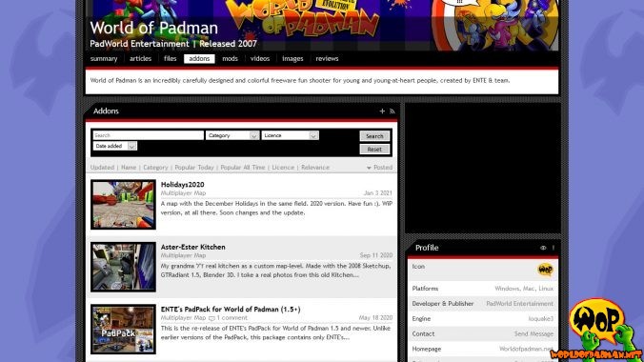Screen dimensions: 644x362
Task: Open the Licence dropdown
Action: click(290, 135)
